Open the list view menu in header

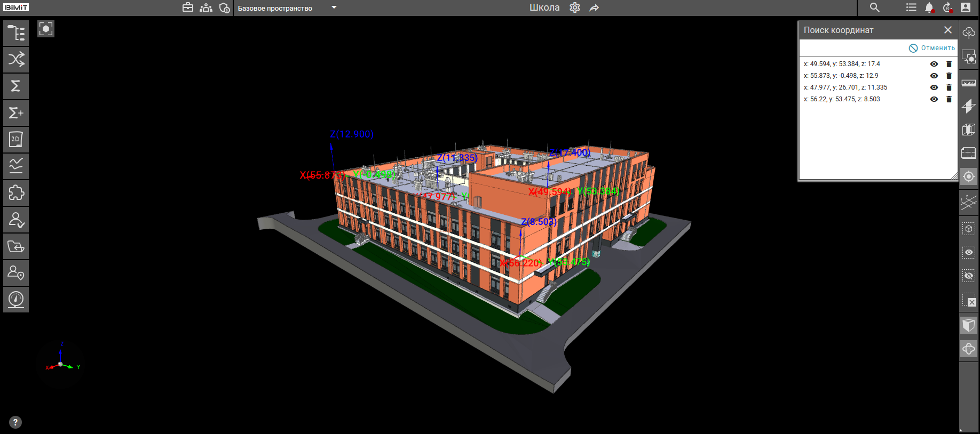point(911,7)
